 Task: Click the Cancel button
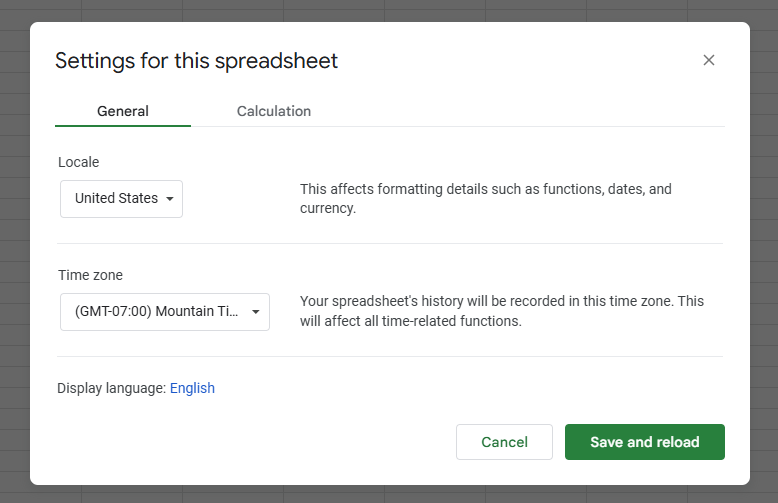pos(504,442)
